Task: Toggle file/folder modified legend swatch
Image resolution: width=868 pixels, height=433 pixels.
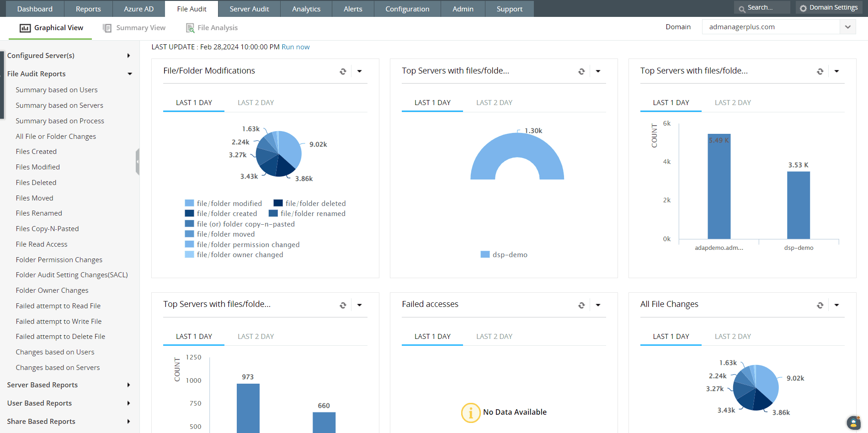Action: [x=189, y=203]
